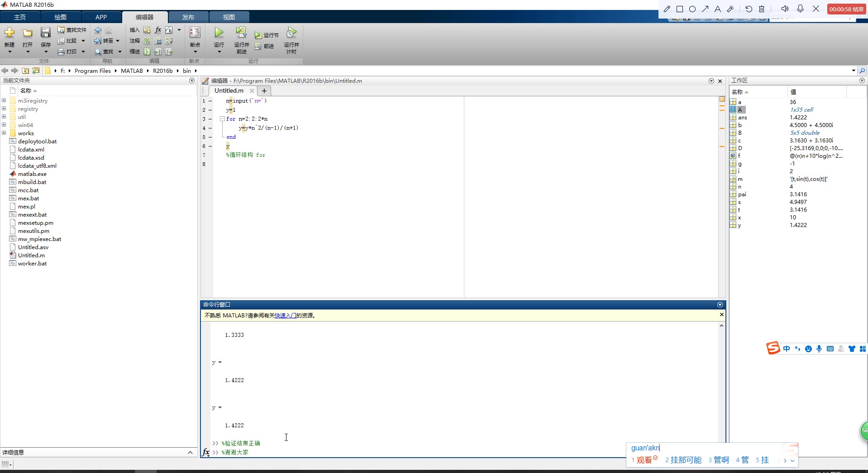Switch to the 主页 tab
Image resolution: width=868 pixels, height=473 pixels.
tap(20, 17)
